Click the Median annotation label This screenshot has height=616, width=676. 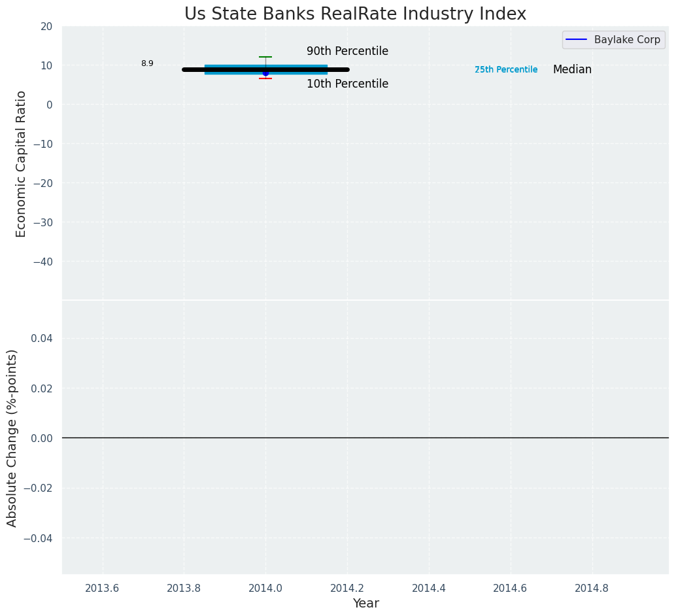pos(572,69)
